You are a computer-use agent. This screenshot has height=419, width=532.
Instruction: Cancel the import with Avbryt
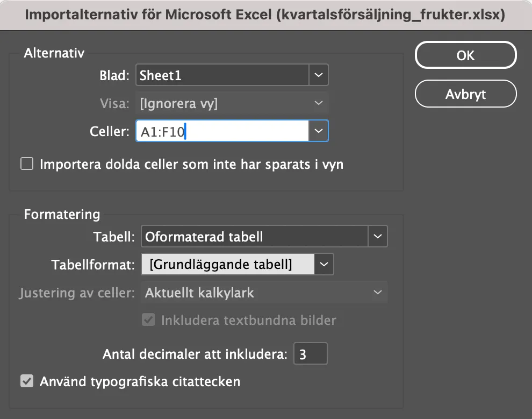(x=465, y=94)
